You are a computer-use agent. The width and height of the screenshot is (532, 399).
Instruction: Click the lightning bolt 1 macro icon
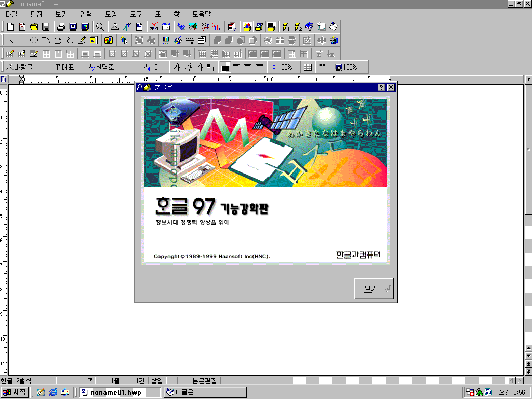tap(286, 27)
